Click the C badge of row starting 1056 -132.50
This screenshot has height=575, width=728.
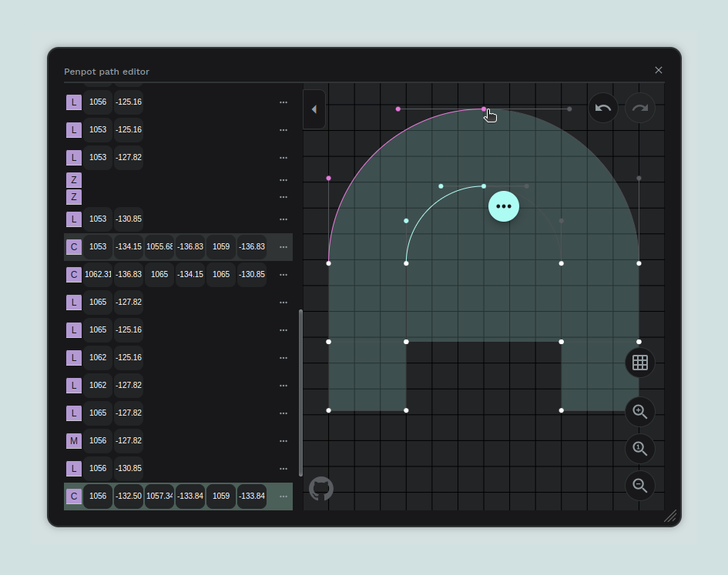[74, 496]
